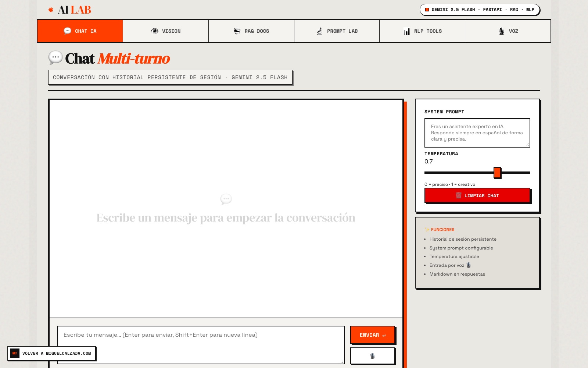Click the temperature value 0.7
The height and width of the screenshot is (368, 588).
tap(429, 162)
